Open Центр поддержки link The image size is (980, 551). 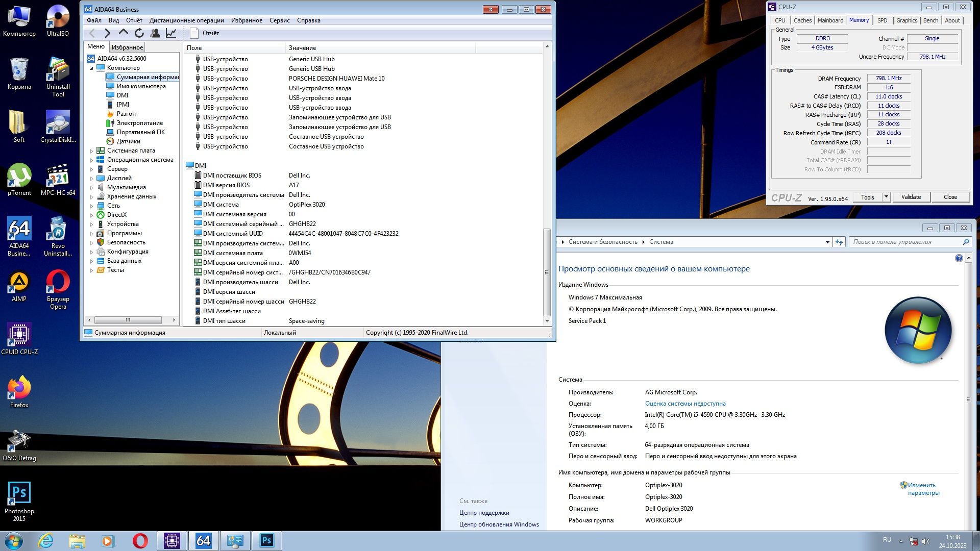(484, 513)
